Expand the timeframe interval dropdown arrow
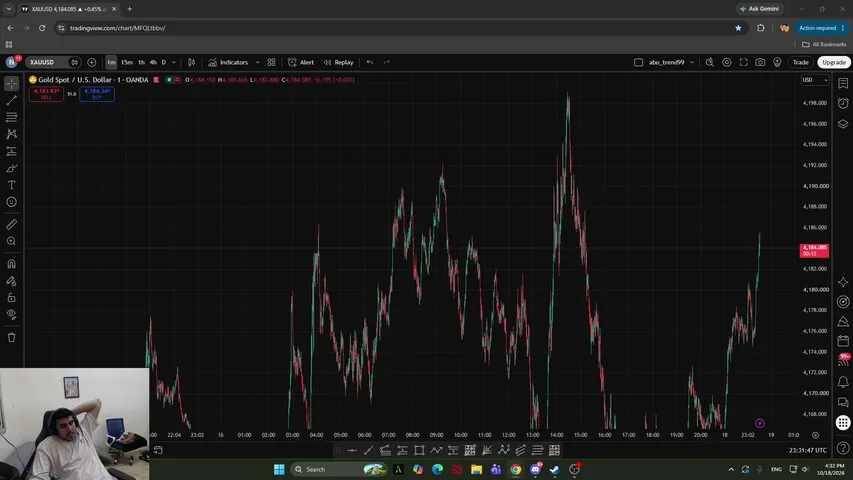The width and height of the screenshot is (853, 480). (x=174, y=62)
